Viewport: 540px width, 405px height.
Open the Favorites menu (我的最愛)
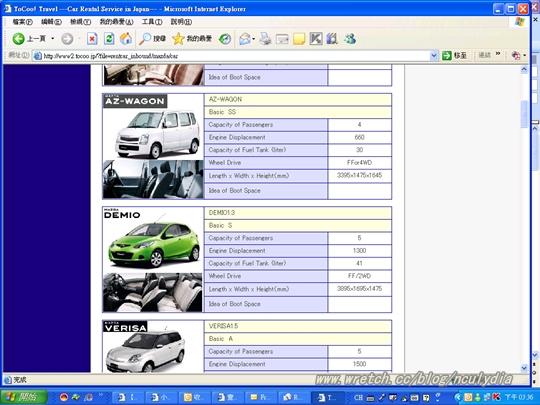pyautogui.click(x=116, y=22)
